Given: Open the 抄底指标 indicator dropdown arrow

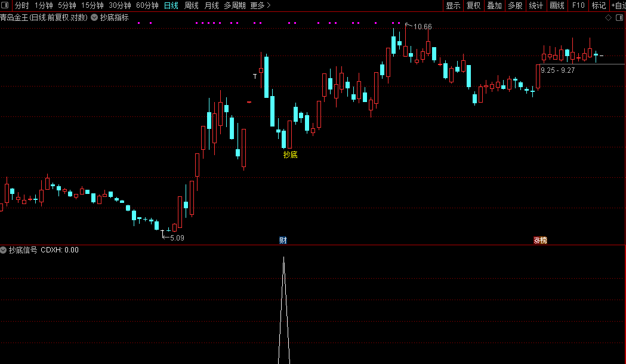Looking at the screenshot, I should point(94,17).
